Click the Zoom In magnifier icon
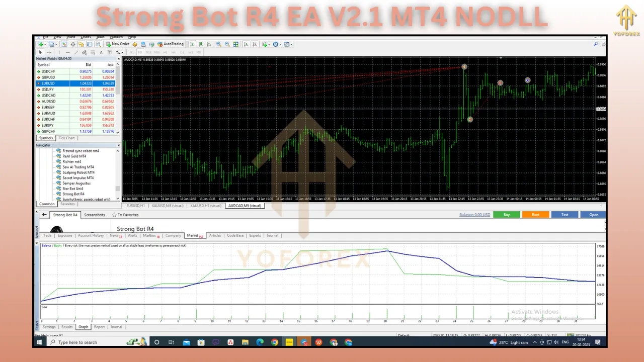This screenshot has height=362, width=644. (219, 44)
